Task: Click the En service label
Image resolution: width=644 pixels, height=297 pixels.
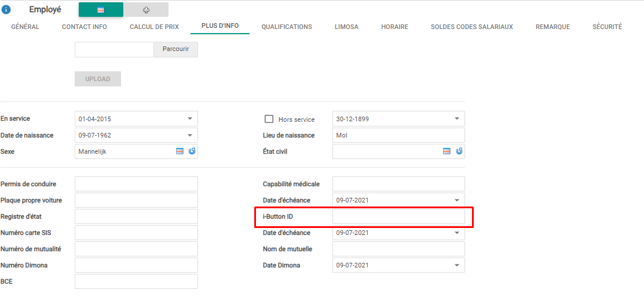Action: (15, 118)
